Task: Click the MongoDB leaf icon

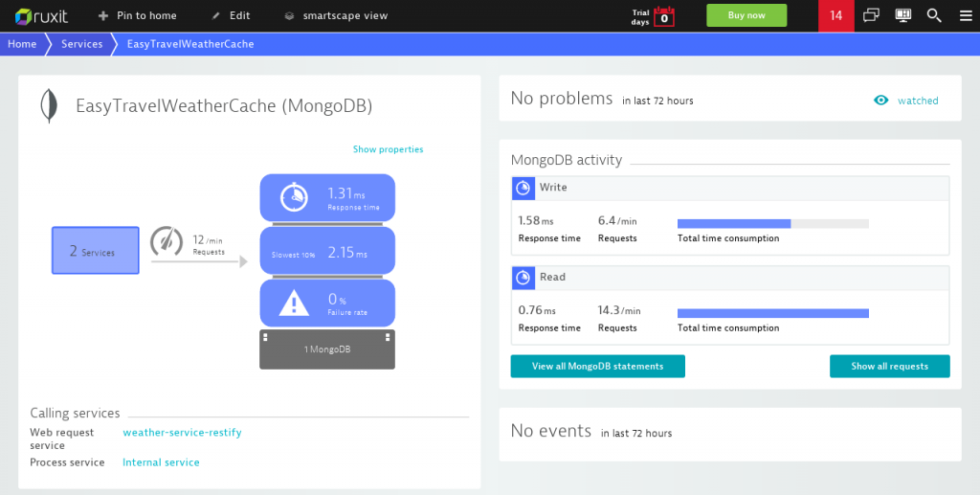Action: pyautogui.click(x=49, y=106)
